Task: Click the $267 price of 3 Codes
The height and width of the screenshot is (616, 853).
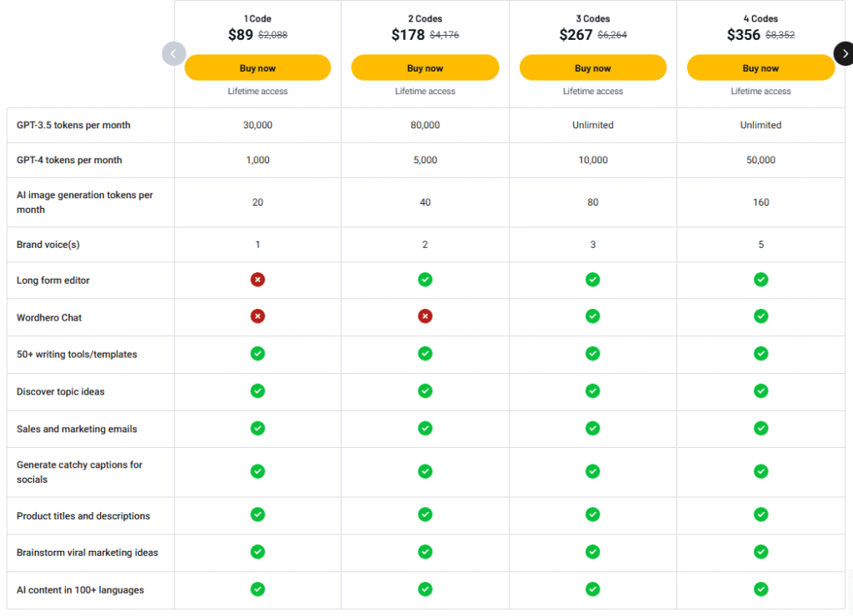Action: tap(576, 35)
